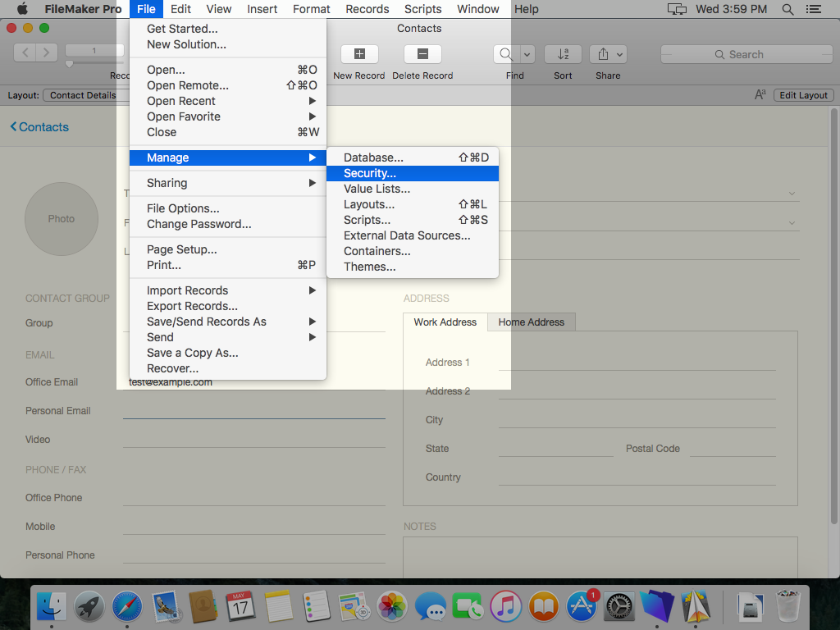Go to previous record arrow

coord(25,52)
